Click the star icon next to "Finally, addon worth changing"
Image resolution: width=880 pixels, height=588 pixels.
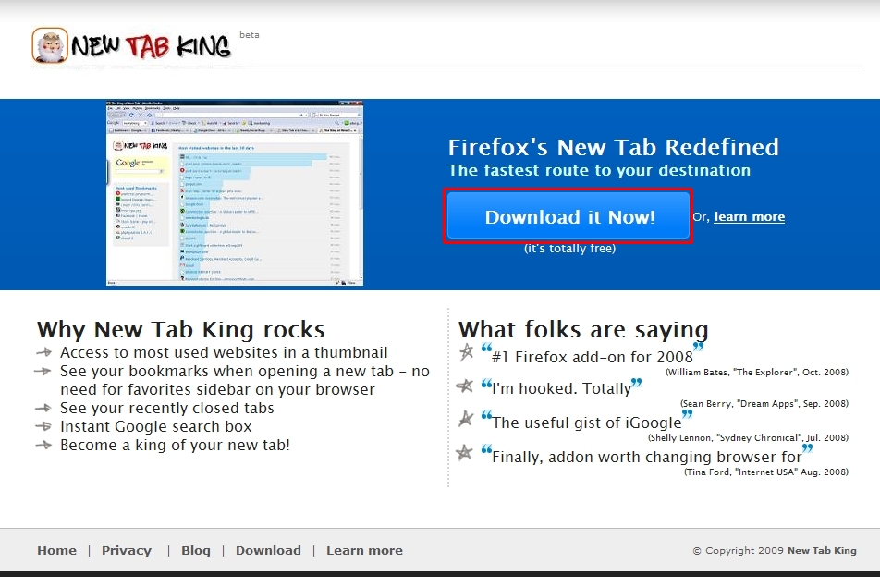(x=464, y=452)
